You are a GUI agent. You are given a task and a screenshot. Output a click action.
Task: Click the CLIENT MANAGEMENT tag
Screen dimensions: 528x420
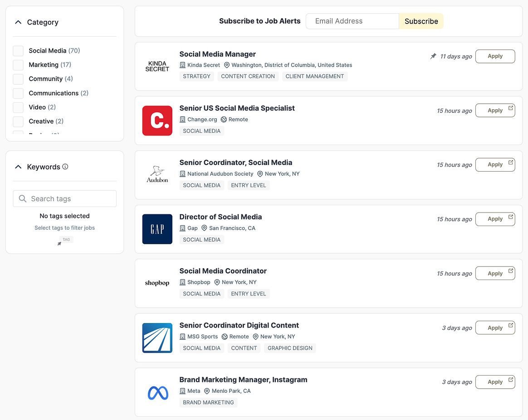click(314, 76)
